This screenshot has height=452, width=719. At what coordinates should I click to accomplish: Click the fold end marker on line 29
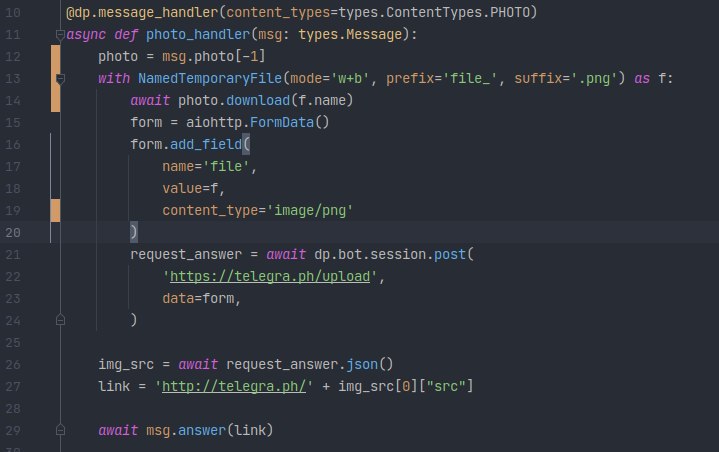pyautogui.click(x=60, y=430)
